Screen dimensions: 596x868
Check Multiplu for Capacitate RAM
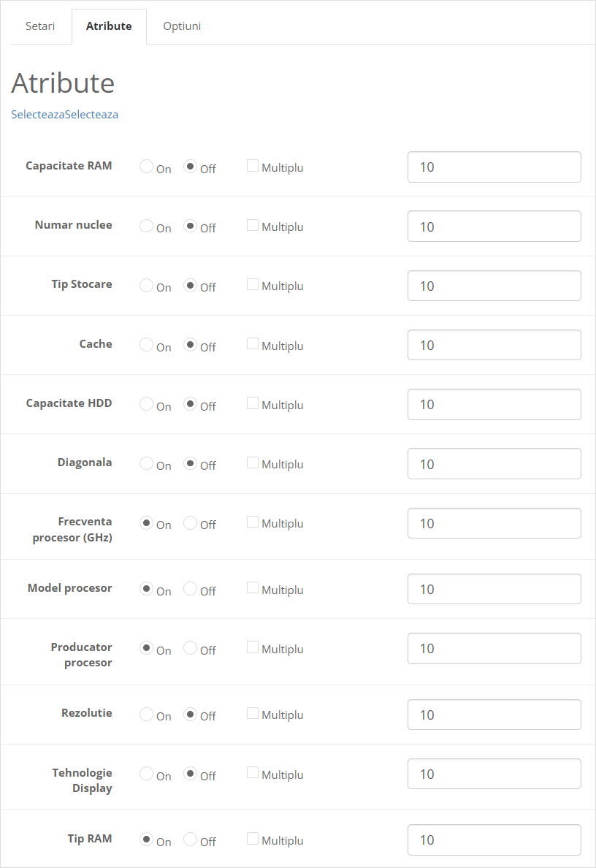(x=253, y=166)
